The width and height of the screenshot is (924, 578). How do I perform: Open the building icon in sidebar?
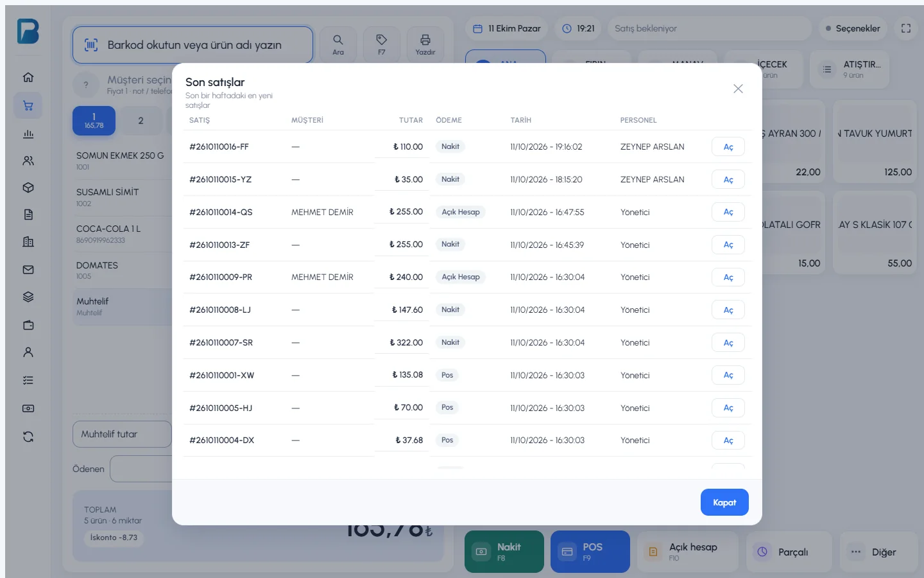coord(28,242)
